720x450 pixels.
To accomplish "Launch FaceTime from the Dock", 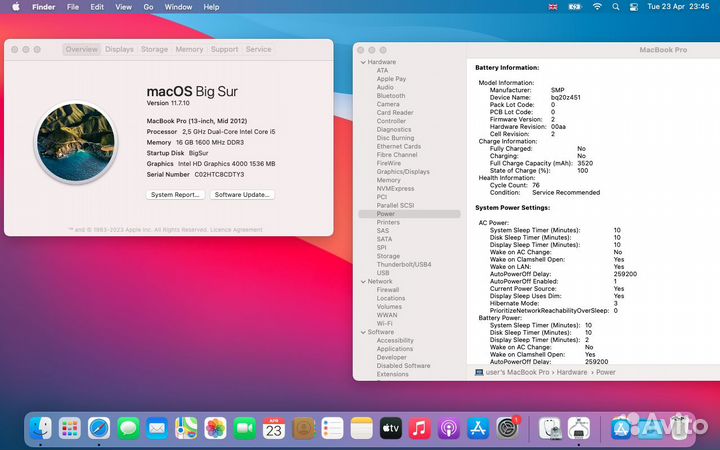I will pyautogui.click(x=245, y=428).
